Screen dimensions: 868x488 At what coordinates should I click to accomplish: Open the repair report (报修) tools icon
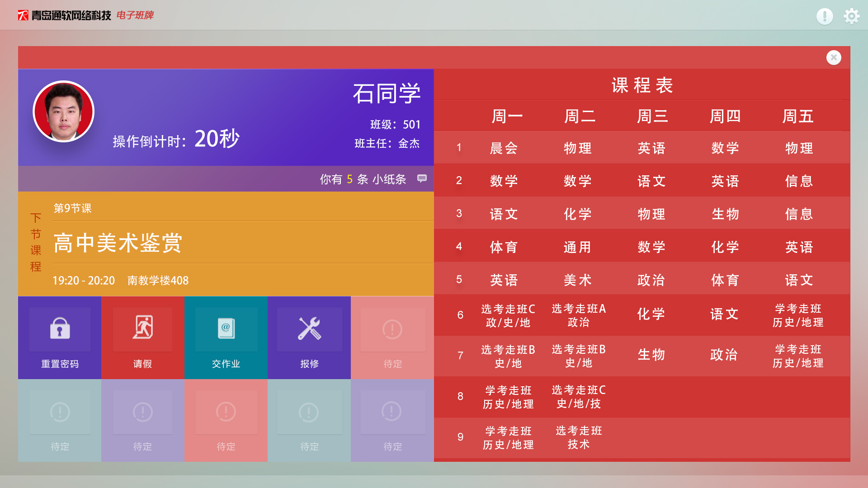[x=309, y=329]
